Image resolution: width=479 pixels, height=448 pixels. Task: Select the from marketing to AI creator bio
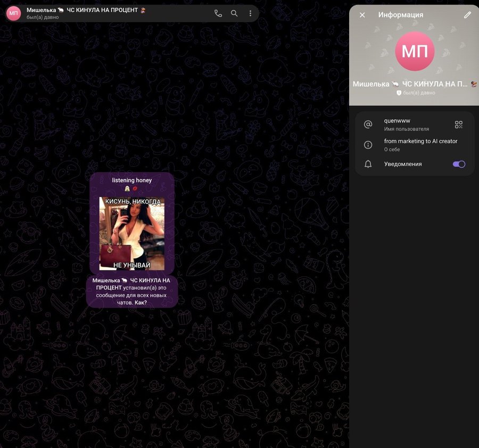pos(420,141)
